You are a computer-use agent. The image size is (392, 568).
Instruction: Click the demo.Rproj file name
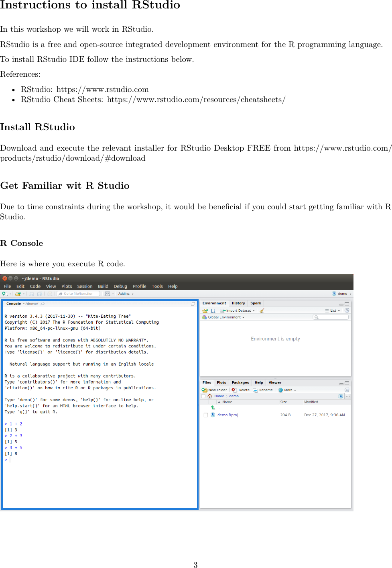(x=227, y=415)
